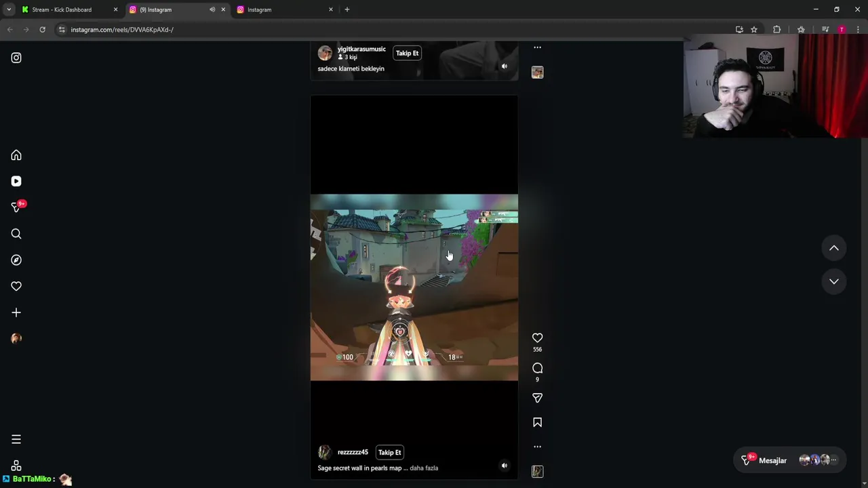Image resolution: width=868 pixels, height=488 pixels.
Task: Expand caption with daha fazla
Action: [424, 468]
